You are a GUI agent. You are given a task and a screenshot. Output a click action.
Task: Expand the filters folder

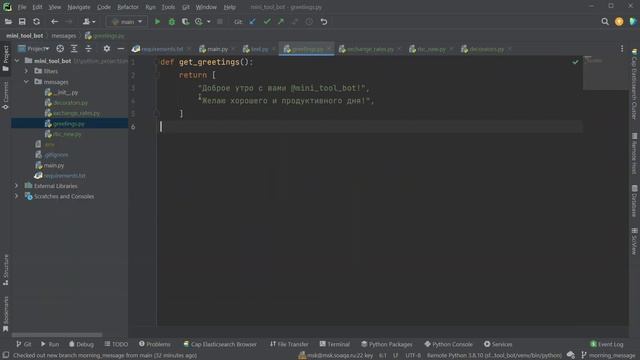coord(27,71)
